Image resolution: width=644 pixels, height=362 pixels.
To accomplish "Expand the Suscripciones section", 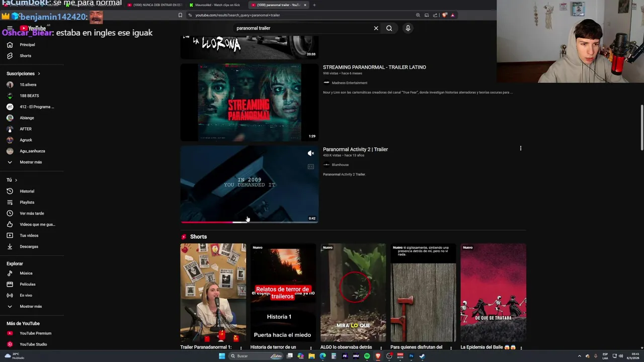I will tap(23, 73).
